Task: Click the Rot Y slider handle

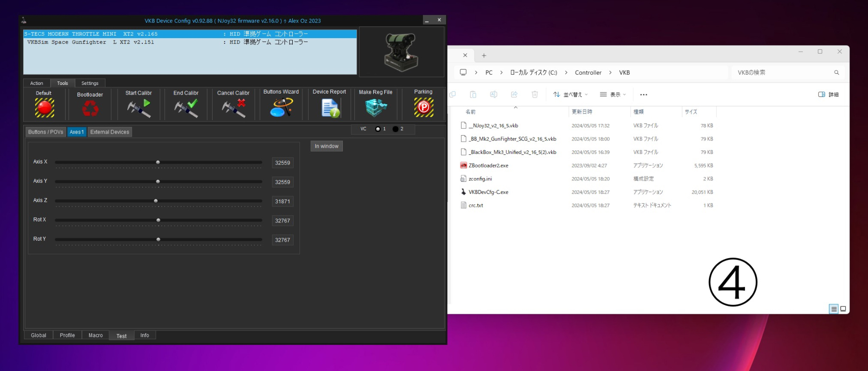Action: click(x=158, y=240)
